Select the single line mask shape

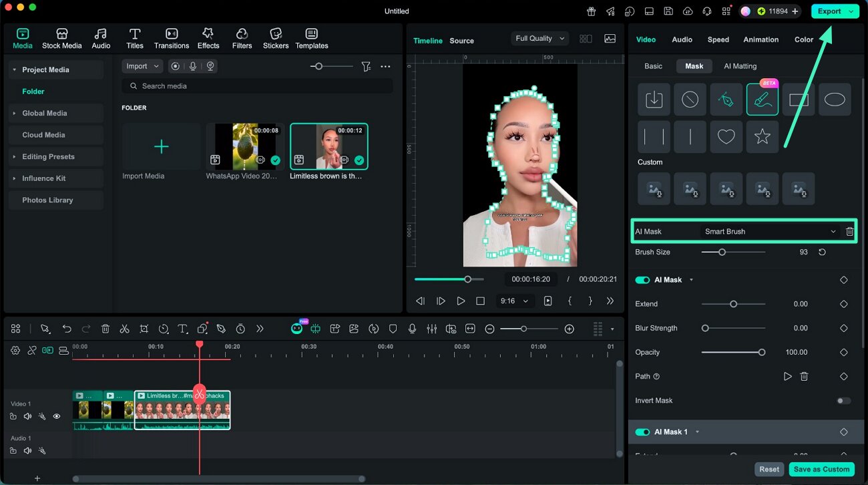[690, 137]
